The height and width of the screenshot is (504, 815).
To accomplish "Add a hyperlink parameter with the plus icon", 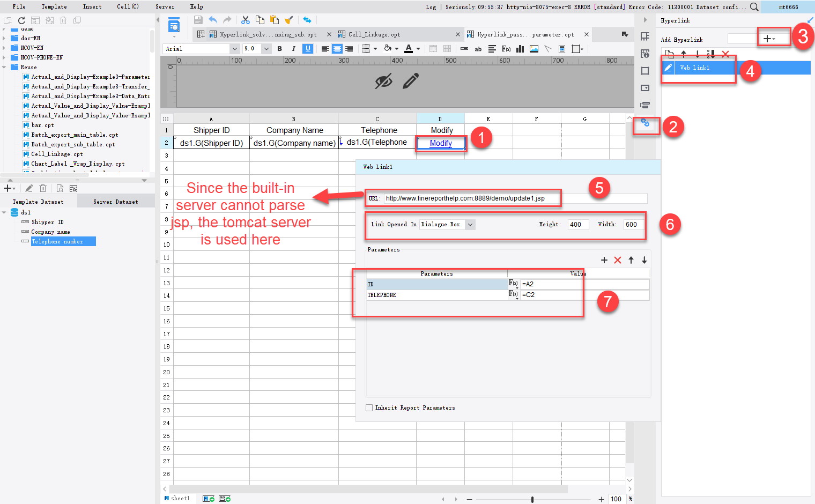I will pos(604,260).
